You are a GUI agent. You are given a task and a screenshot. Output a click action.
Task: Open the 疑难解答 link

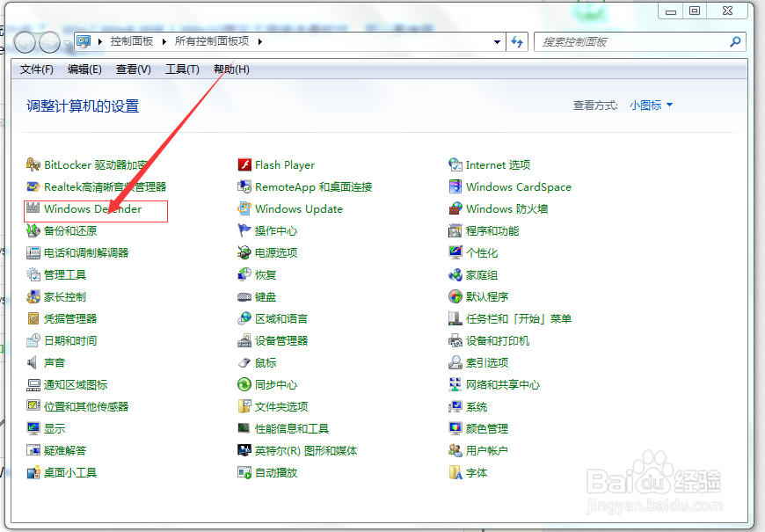(x=65, y=450)
